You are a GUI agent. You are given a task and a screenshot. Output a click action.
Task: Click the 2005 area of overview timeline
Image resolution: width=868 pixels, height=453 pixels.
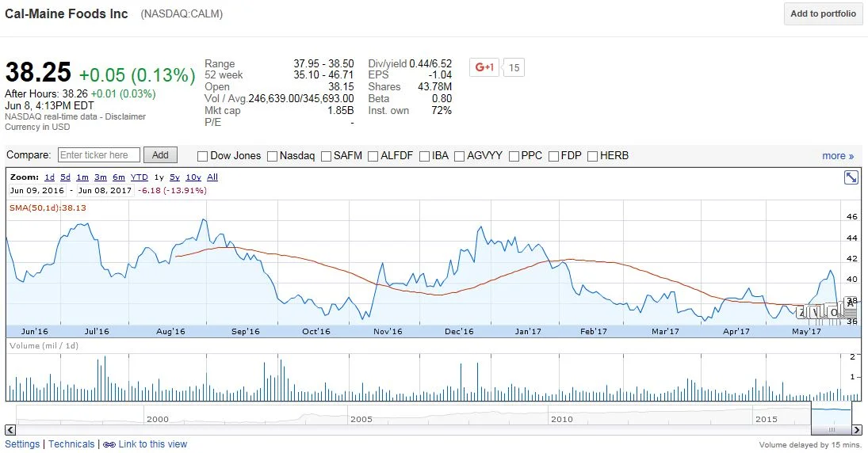pyautogui.click(x=361, y=419)
